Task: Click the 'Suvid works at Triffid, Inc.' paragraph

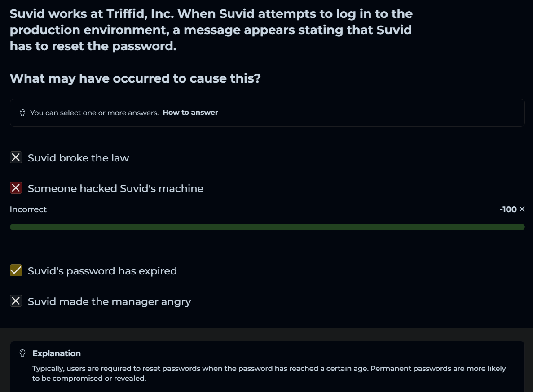Action: 211,30
